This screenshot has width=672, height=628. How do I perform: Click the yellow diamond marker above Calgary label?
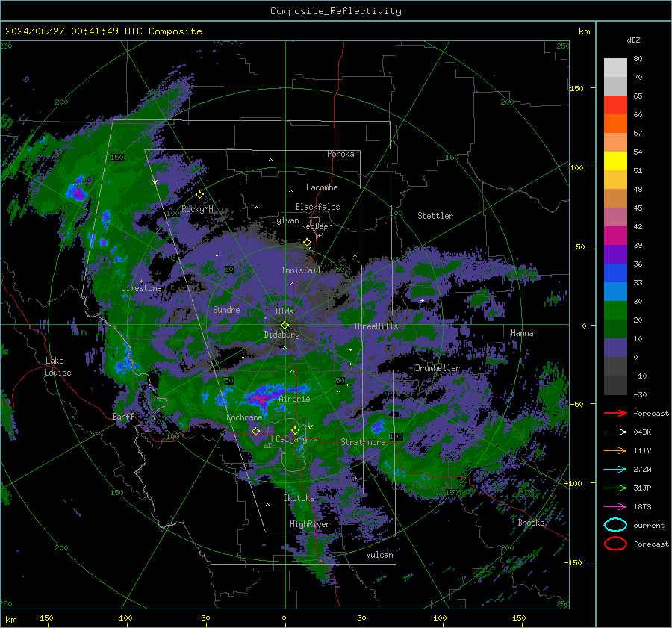[295, 430]
